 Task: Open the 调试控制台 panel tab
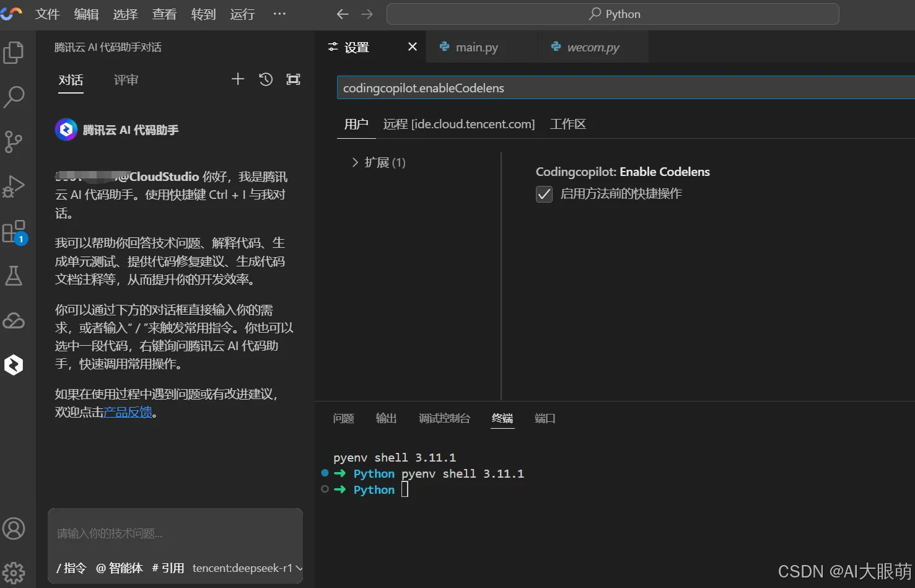tap(444, 419)
